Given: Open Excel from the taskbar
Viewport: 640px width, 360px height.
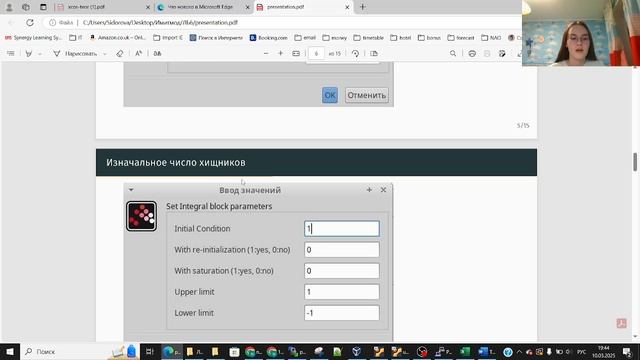Looking at the screenshot, I should (x=464, y=351).
